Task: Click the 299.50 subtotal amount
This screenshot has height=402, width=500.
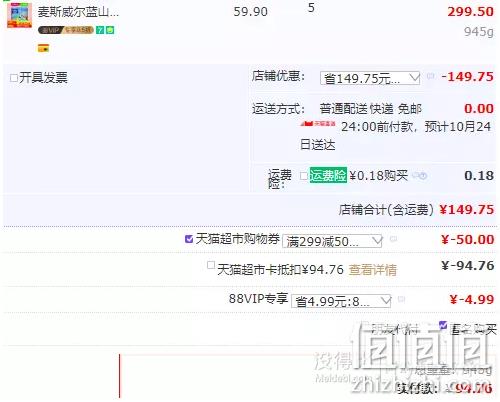Action: [470, 12]
